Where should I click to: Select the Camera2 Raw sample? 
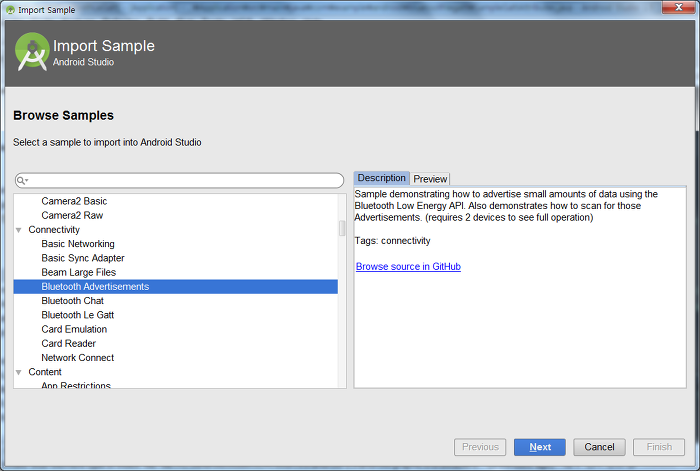72,216
